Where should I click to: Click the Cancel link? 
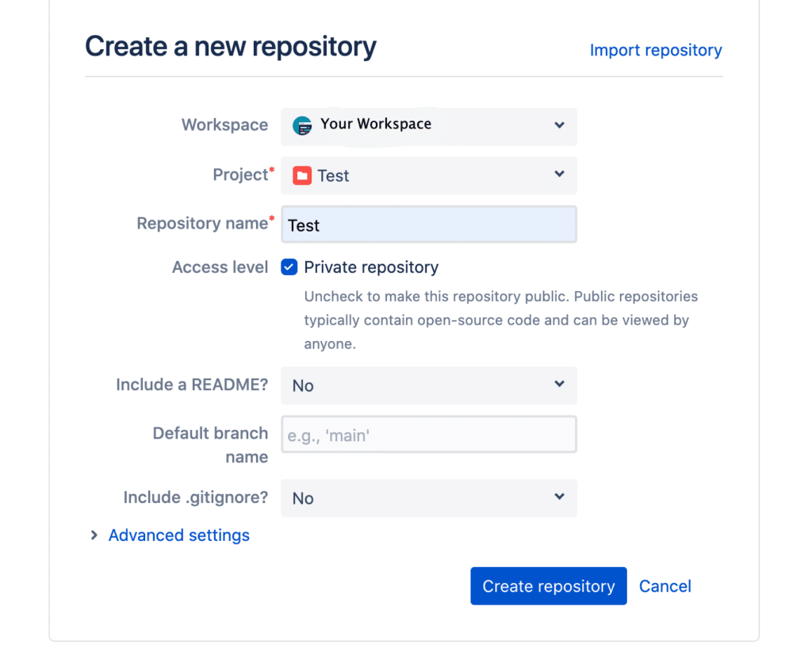coord(665,586)
